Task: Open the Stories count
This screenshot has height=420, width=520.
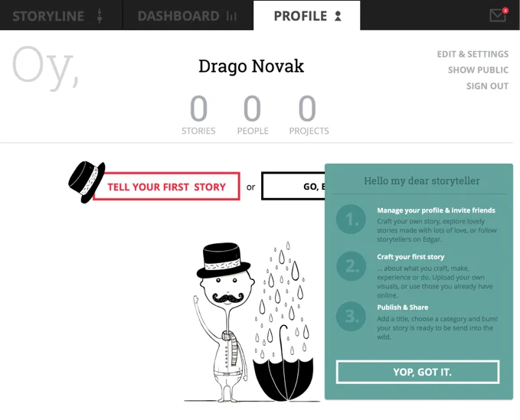Action: [198, 115]
